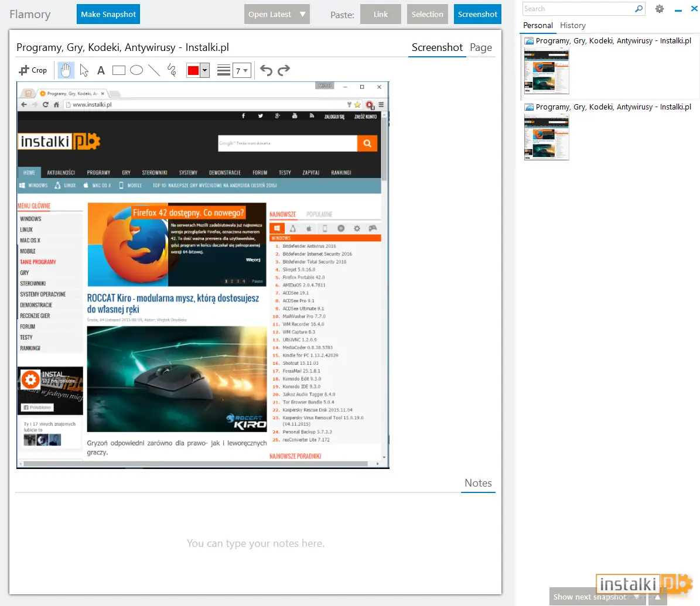Screen dimensions: 700x606
Task: Click the red color swatch
Action: [193, 70]
